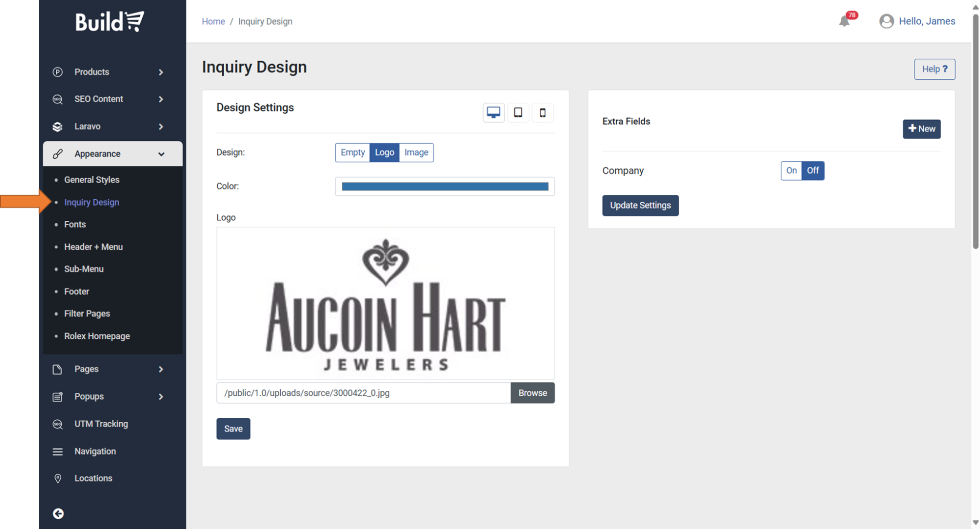Click Hello, James account link
This screenshot has height=529, width=980.
pos(927,21)
